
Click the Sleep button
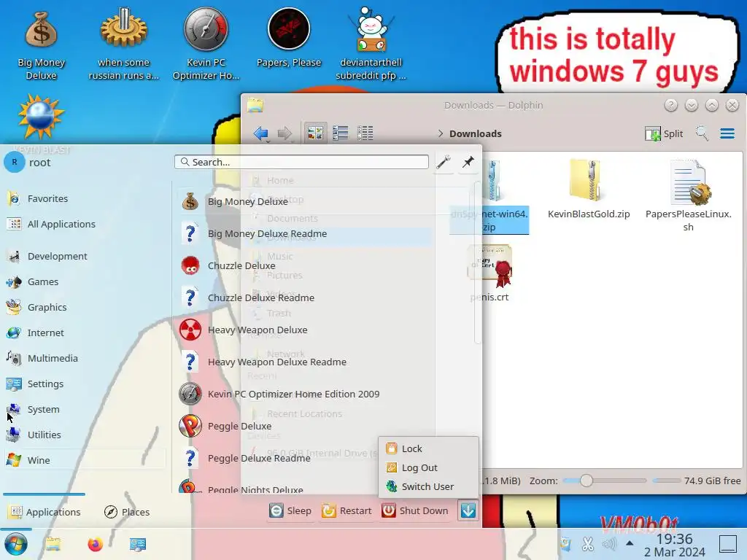click(290, 510)
